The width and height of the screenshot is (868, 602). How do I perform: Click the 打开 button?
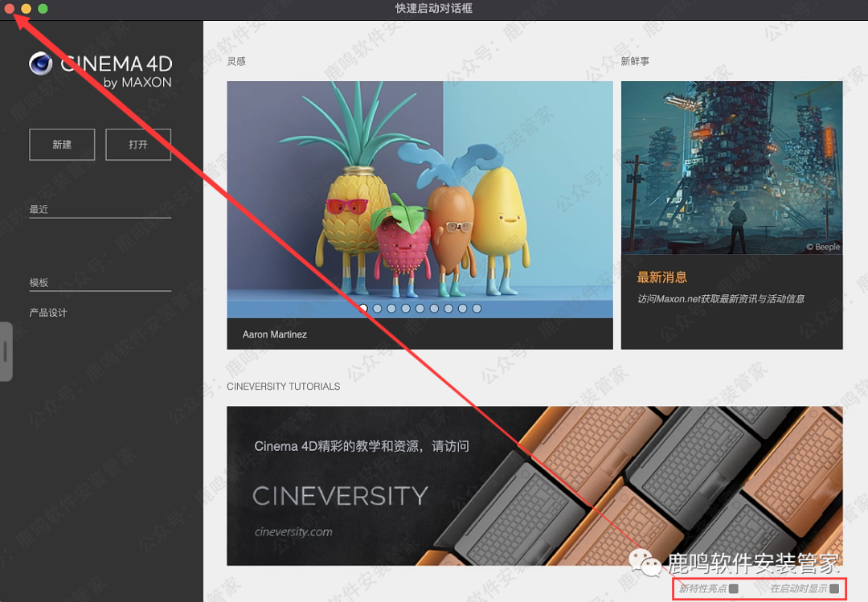[138, 145]
